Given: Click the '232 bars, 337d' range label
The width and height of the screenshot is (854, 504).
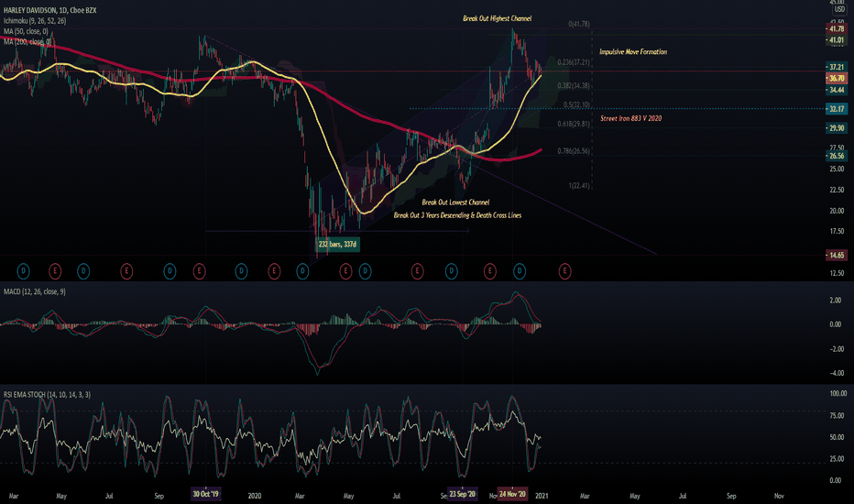Looking at the screenshot, I should point(337,244).
